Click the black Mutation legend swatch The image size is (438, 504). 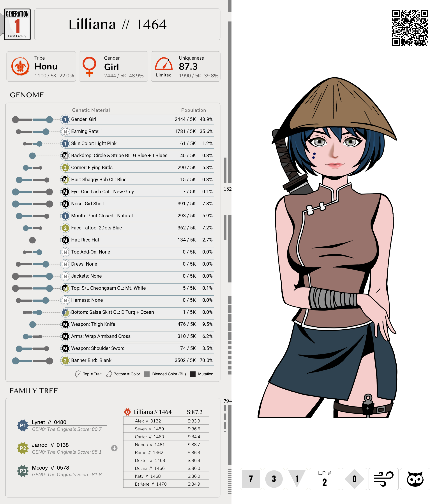(x=193, y=374)
